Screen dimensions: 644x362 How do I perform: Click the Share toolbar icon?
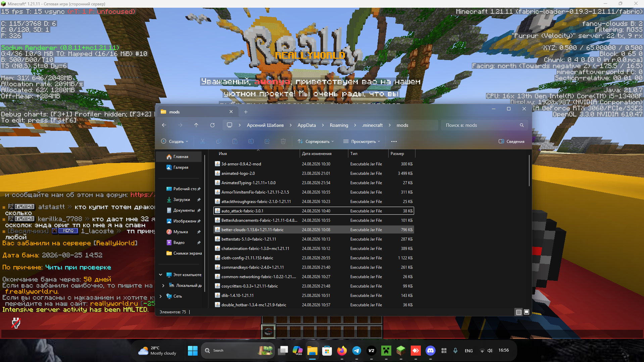pos(267,142)
